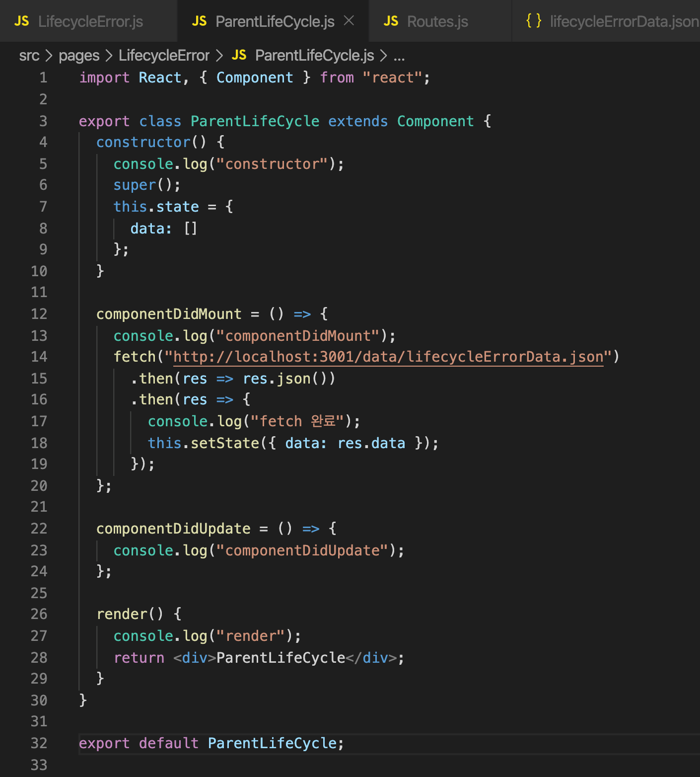Expand the breadcrumb ellipsis symbol list
This screenshot has height=777, width=700.
click(399, 57)
